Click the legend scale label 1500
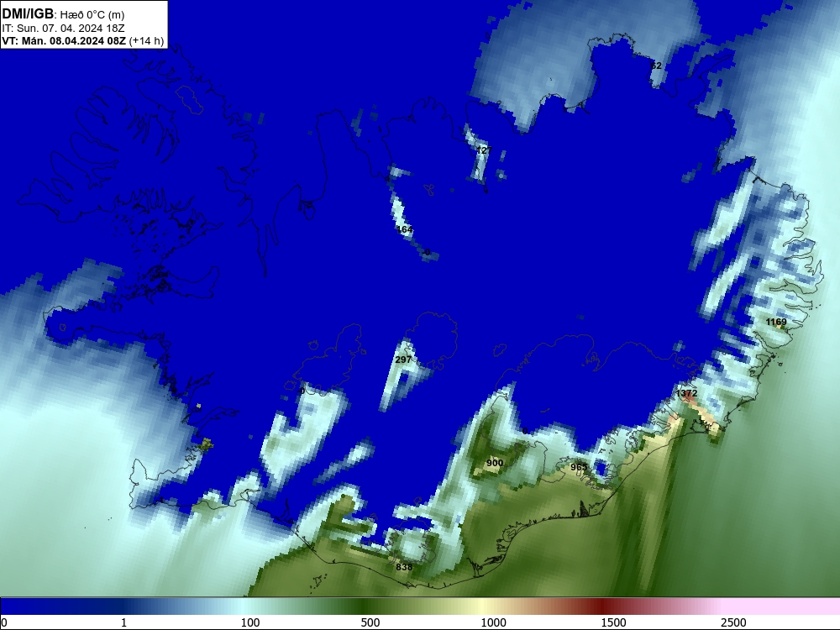The image size is (840, 630). pyautogui.click(x=613, y=622)
